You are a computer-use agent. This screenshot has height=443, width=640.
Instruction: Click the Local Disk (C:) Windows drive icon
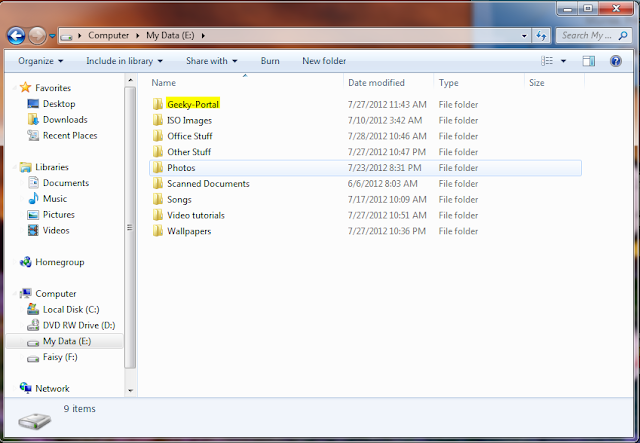[x=33, y=309]
